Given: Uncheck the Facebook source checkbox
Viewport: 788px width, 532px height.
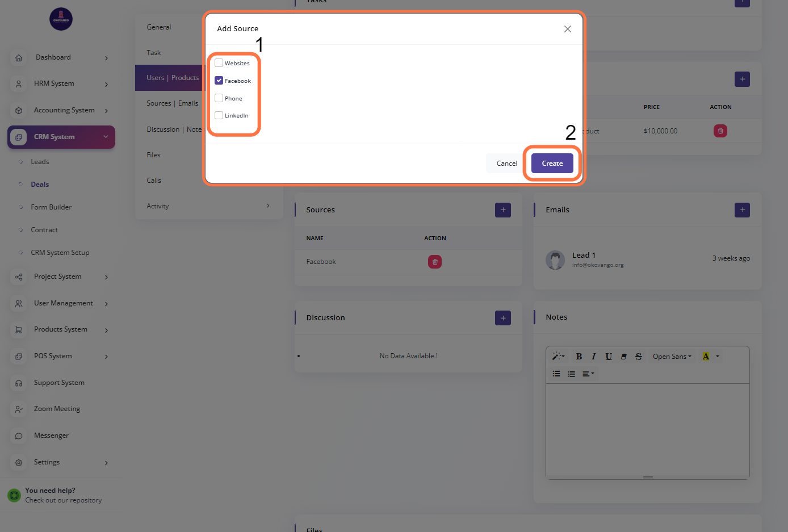Looking at the screenshot, I should (219, 81).
